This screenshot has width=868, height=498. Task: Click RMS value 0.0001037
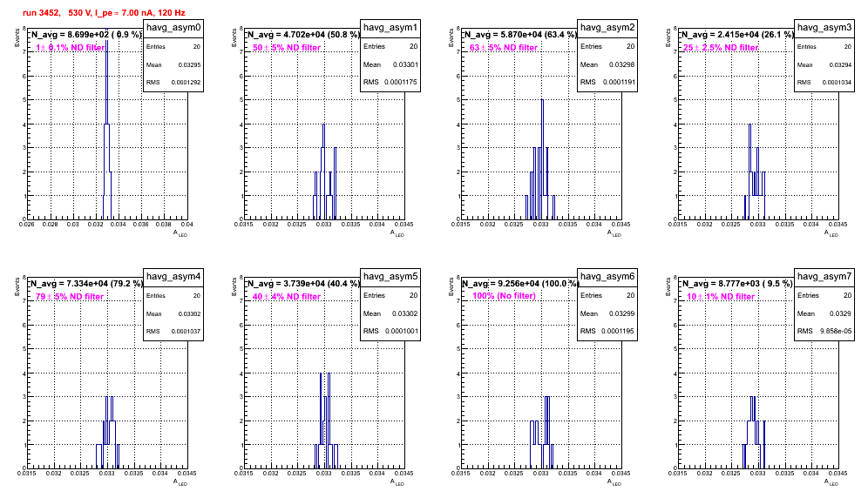click(186, 332)
